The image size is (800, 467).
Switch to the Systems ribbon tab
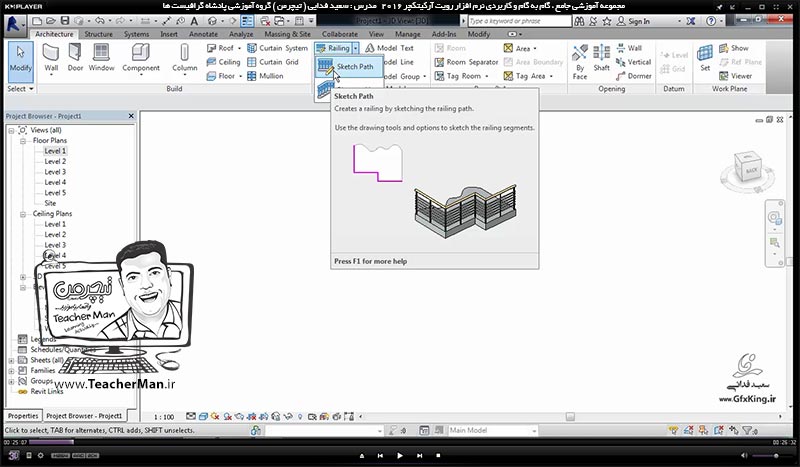pyautogui.click(x=137, y=34)
